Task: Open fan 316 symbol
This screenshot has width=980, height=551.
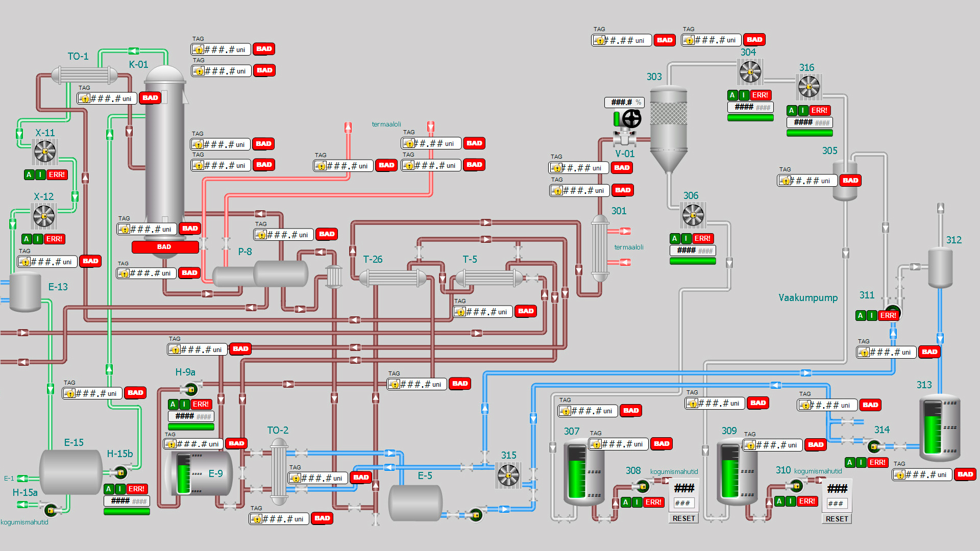Action: [809, 87]
